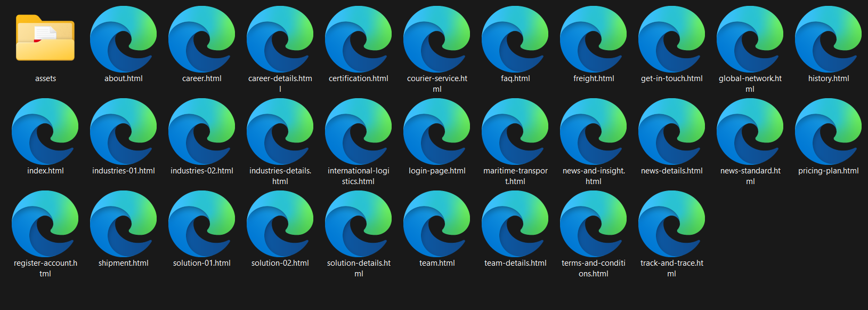Click the register-account.html file icon
The height and width of the screenshot is (310, 868).
pyautogui.click(x=45, y=224)
